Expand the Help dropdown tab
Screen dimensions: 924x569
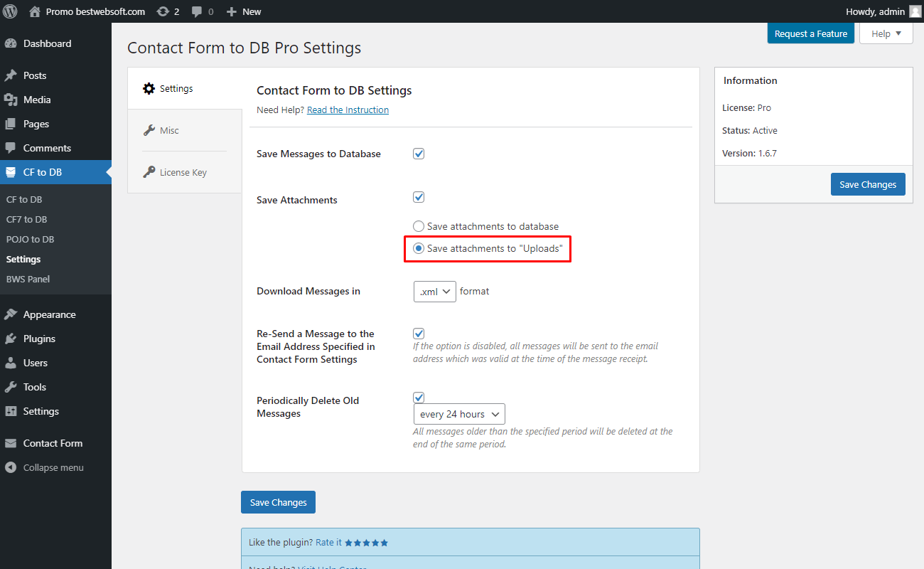click(x=886, y=33)
